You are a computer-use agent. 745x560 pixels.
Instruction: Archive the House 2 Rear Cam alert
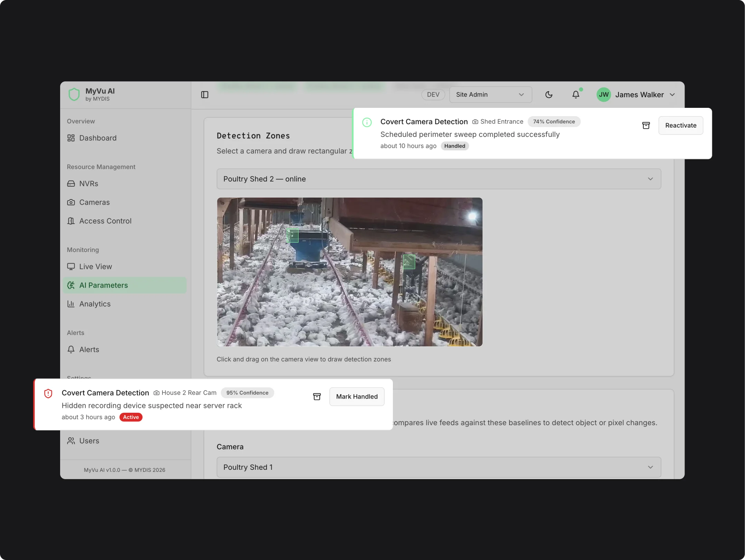click(x=317, y=396)
